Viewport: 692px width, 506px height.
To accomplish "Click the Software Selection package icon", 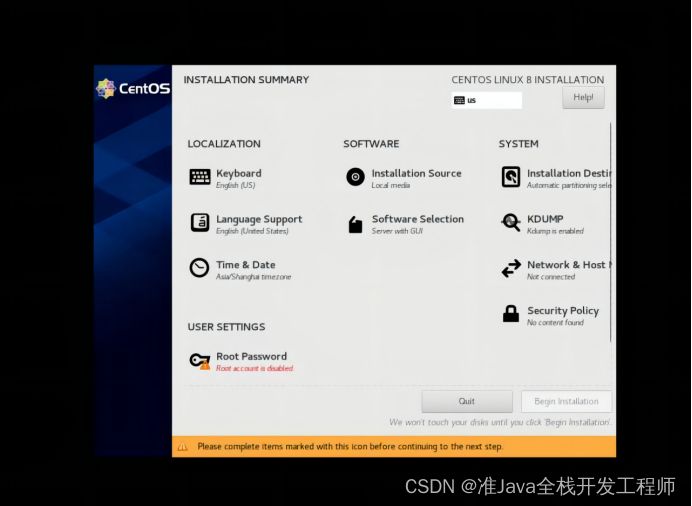I will pos(355,224).
